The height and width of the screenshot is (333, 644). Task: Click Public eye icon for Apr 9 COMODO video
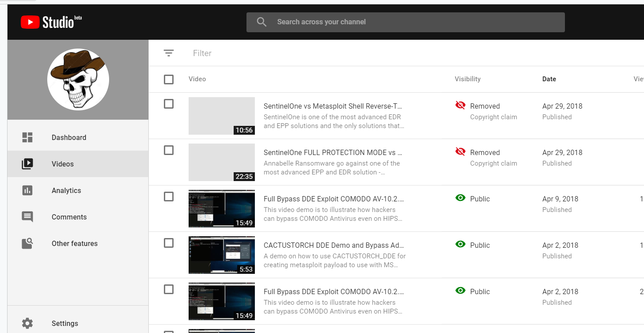point(460,198)
